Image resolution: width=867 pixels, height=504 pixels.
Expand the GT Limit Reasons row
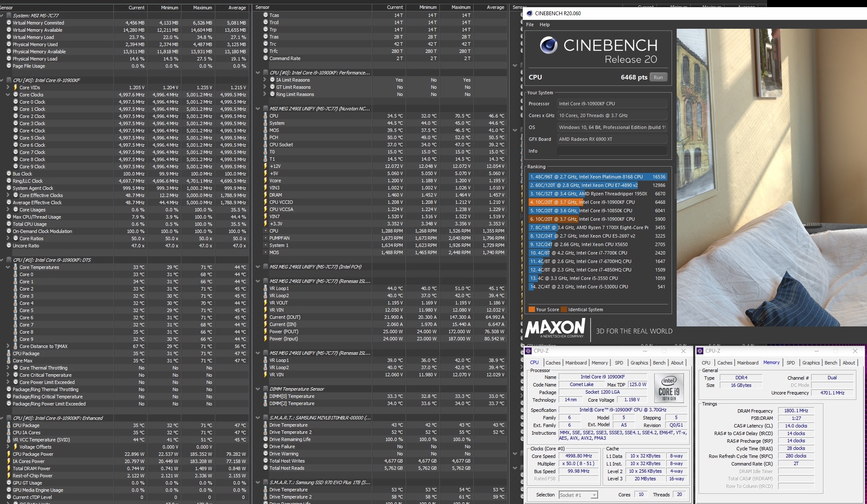265,87
